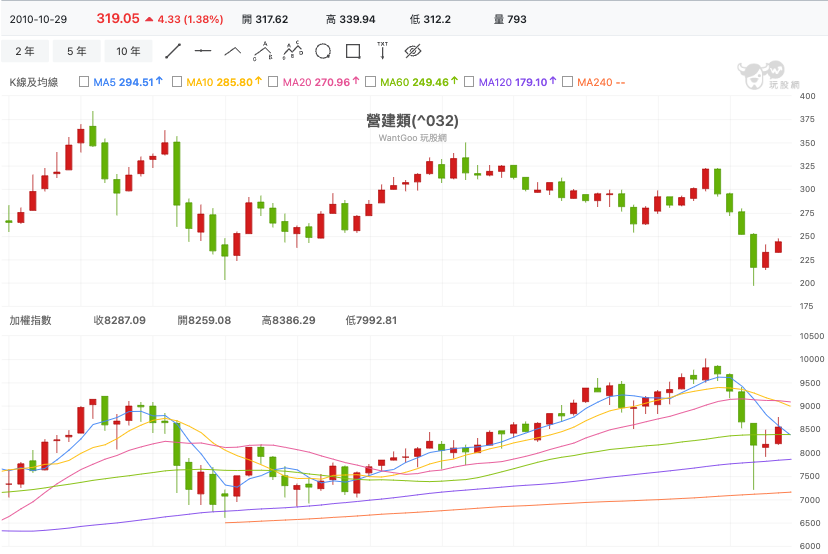Activate the TXT text annotation tool

[382, 51]
